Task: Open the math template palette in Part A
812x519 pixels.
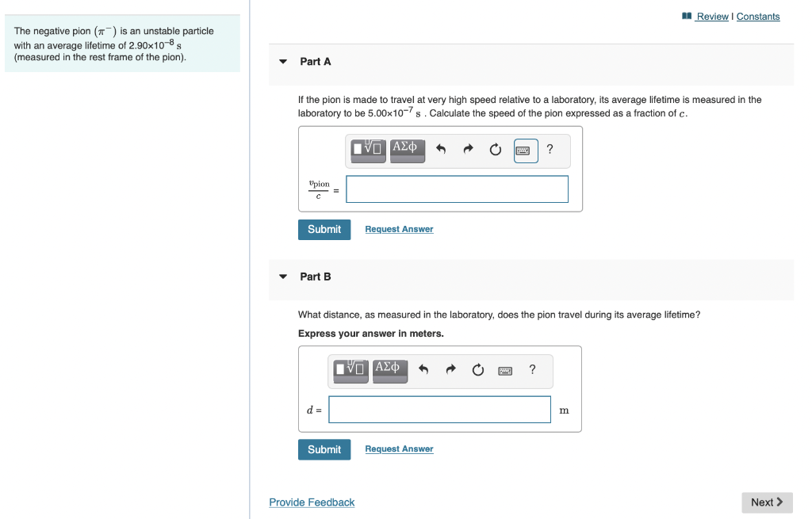Action: [x=367, y=150]
